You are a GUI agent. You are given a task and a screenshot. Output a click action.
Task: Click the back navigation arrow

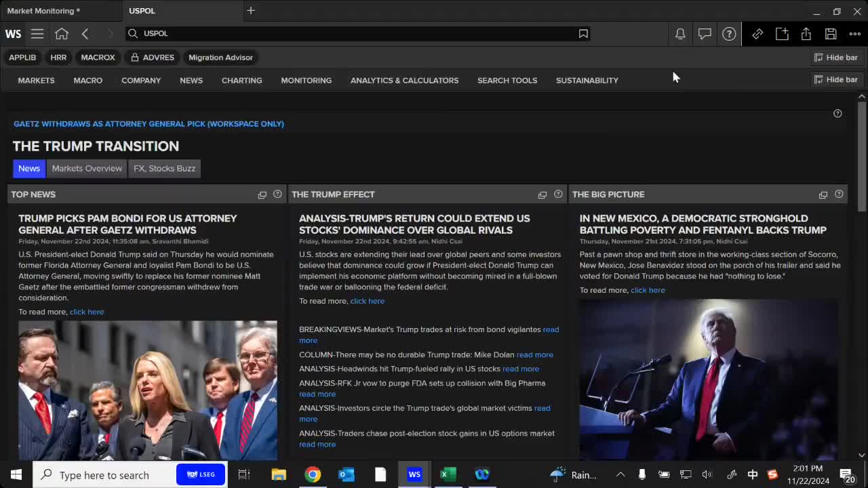(85, 33)
